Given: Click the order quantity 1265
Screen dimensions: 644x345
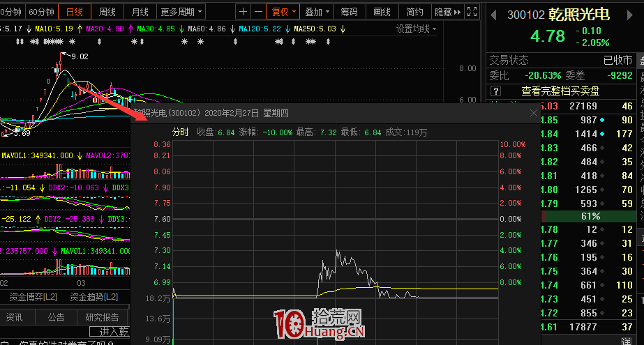Looking at the screenshot, I should pyautogui.click(x=586, y=190).
